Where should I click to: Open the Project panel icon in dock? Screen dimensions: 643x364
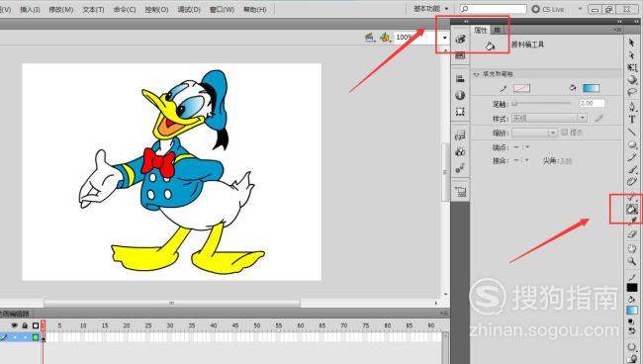(460, 192)
